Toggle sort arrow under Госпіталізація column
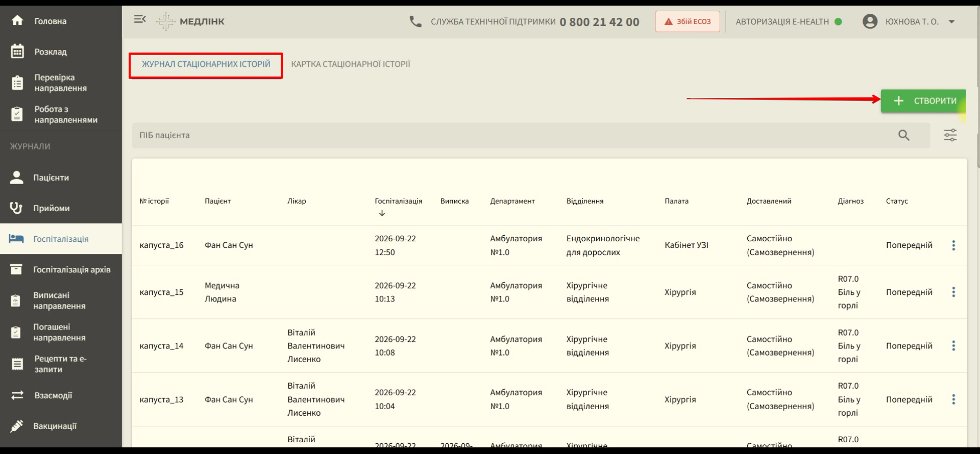980x454 pixels. click(382, 213)
